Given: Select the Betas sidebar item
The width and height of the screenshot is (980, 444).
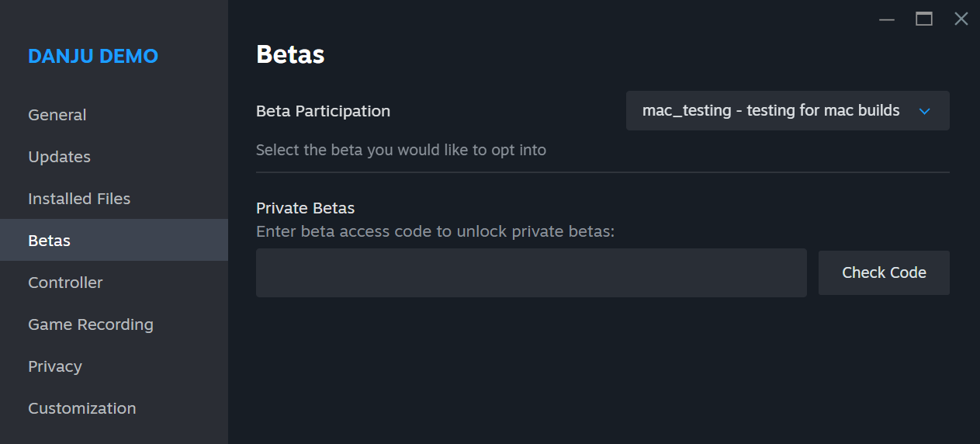Looking at the screenshot, I should tap(50, 241).
